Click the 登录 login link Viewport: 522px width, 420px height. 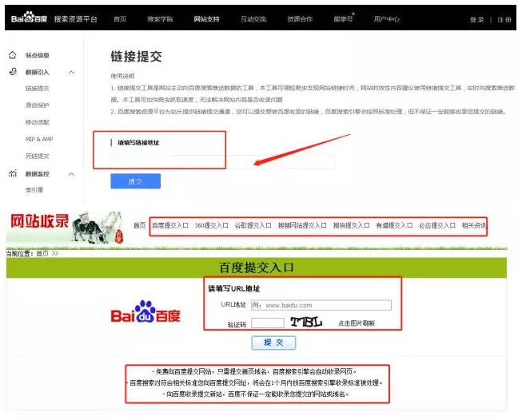click(476, 20)
